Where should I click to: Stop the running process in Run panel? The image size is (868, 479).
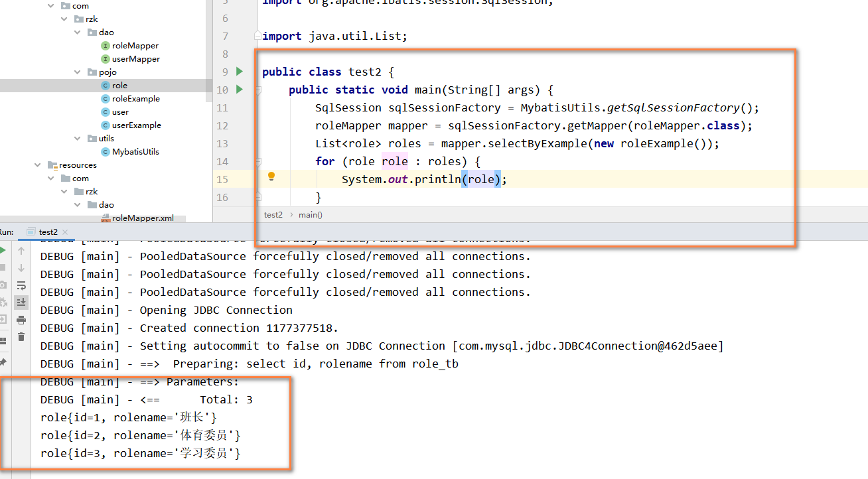(x=2, y=267)
